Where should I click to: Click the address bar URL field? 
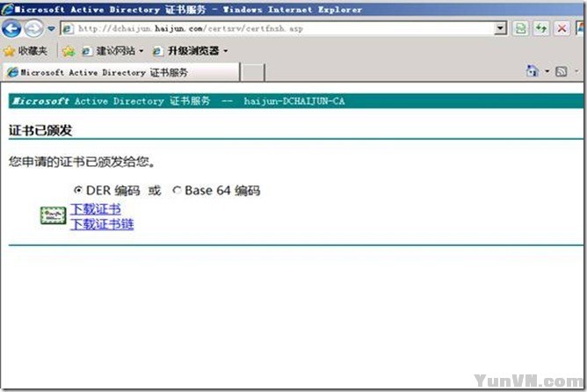[285, 28]
